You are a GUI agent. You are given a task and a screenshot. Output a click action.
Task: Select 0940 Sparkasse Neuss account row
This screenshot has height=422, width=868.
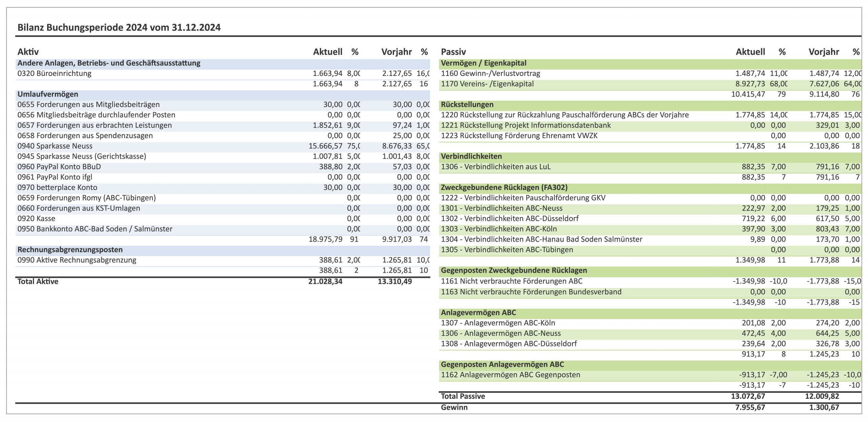(x=223, y=146)
